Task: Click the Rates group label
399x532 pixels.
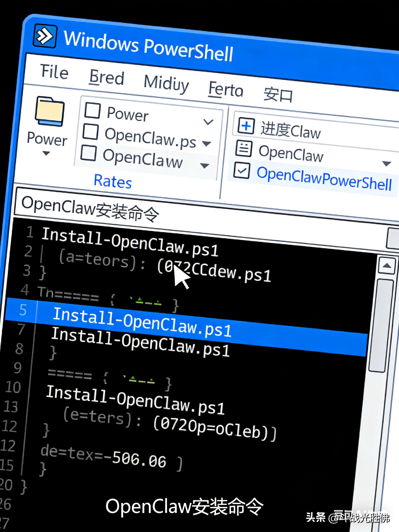Action: pyautogui.click(x=113, y=181)
